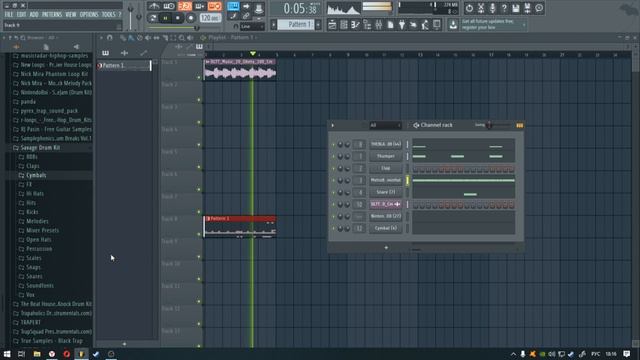Image resolution: width=640 pixels, height=360 pixels.
Task: Open the Cymbals folder in browser
Action: [x=36, y=175]
